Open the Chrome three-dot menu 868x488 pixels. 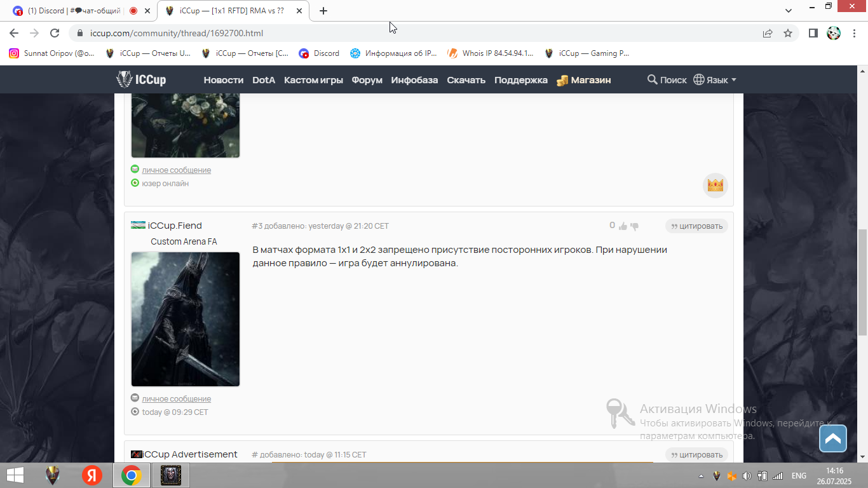[x=854, y=33]
